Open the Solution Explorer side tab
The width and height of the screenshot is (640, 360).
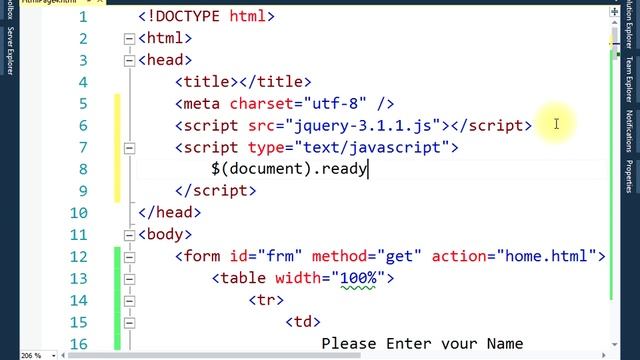coord(629,24)
